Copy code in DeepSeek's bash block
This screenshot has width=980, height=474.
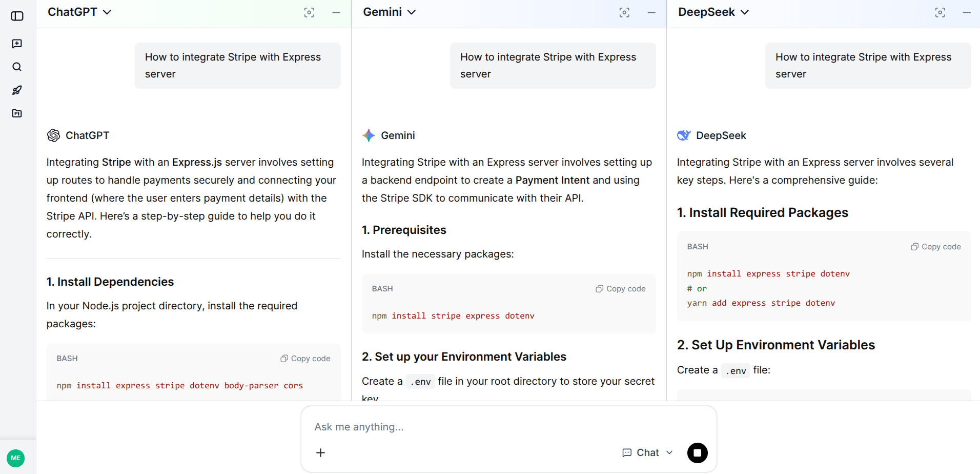[x=936, y=247]
